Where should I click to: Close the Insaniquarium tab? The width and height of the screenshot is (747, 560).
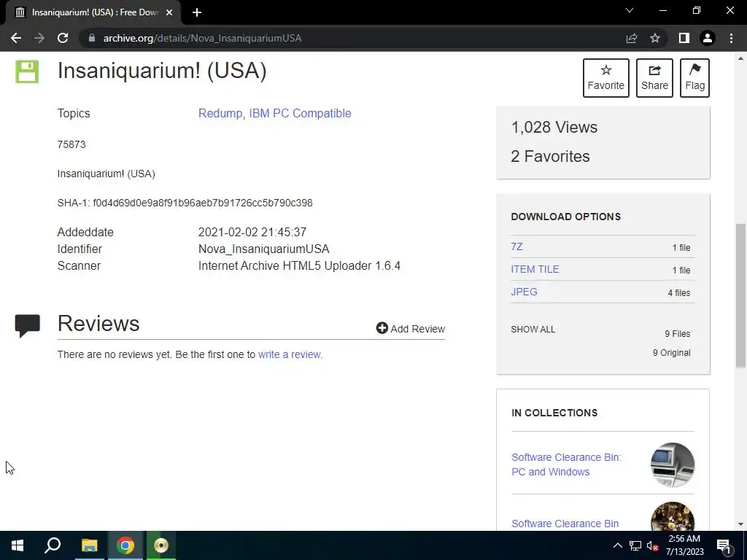tap(169, 12)
